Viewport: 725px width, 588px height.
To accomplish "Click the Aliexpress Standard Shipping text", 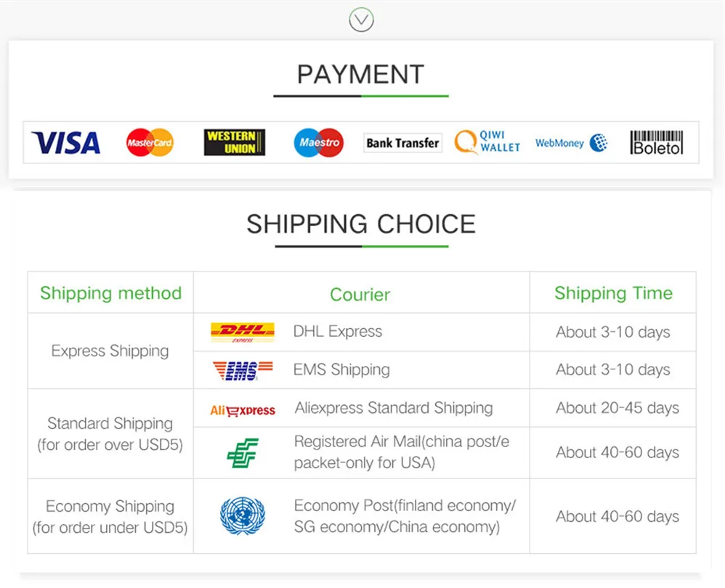I will point(394,409).
